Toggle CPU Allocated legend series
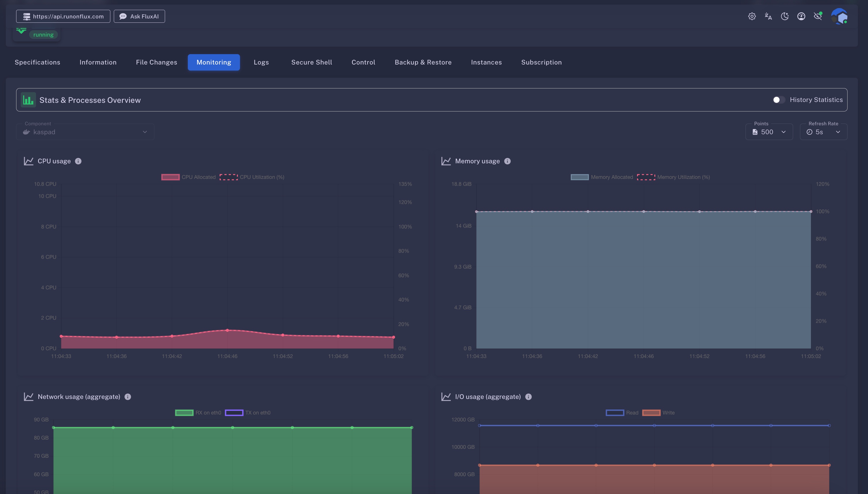 point(189,177)
